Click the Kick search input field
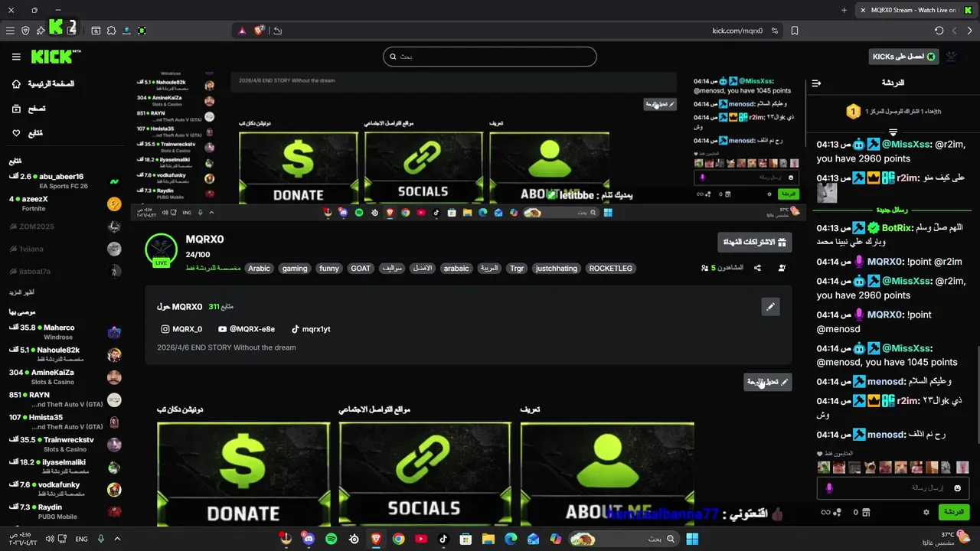 (490, 57)
